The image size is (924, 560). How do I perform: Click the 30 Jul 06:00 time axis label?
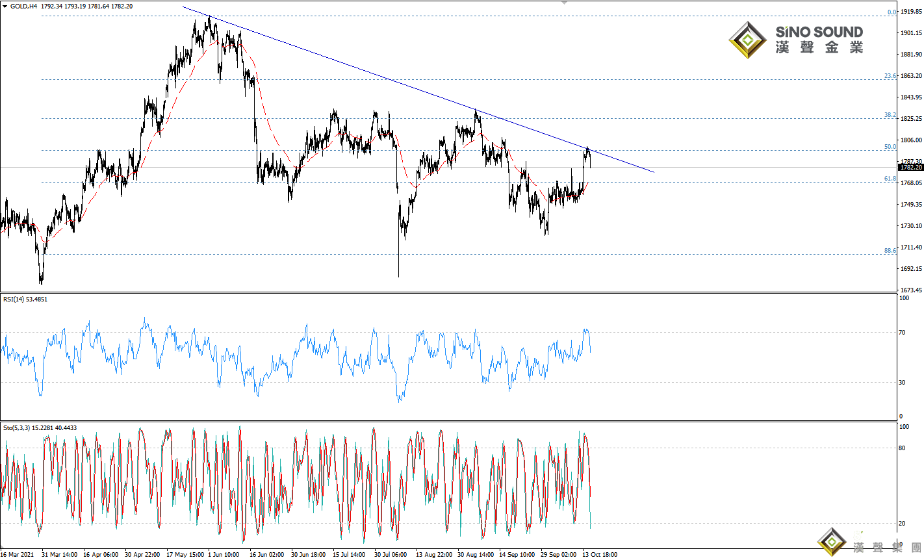pos(391,555)
